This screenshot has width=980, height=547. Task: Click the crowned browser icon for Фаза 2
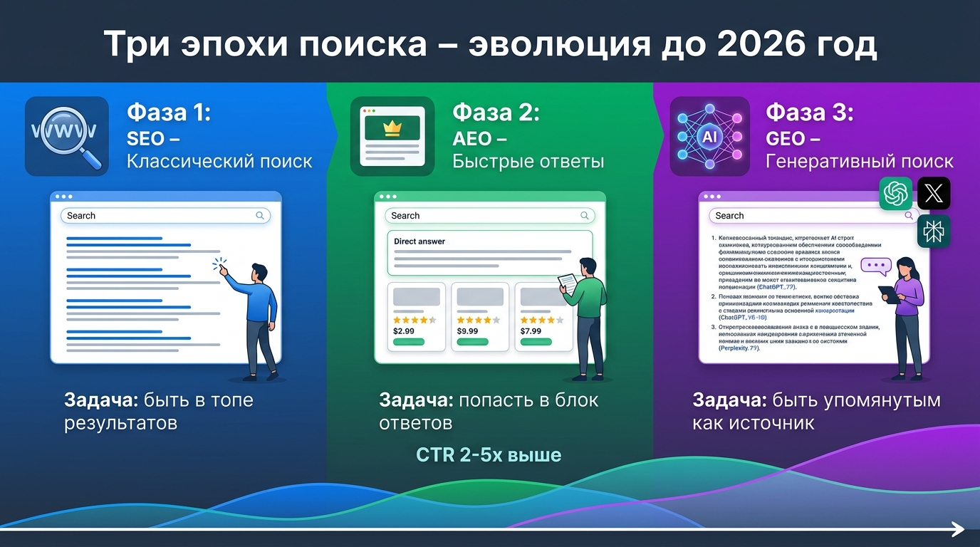point(391,136)
